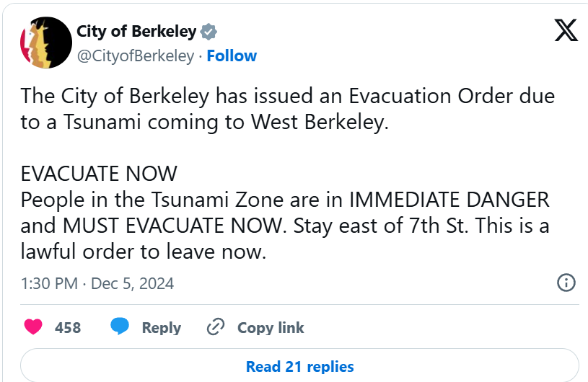Click the blue verified badge
The width and height of the screenshot is (588, 382).
(209, 32)
